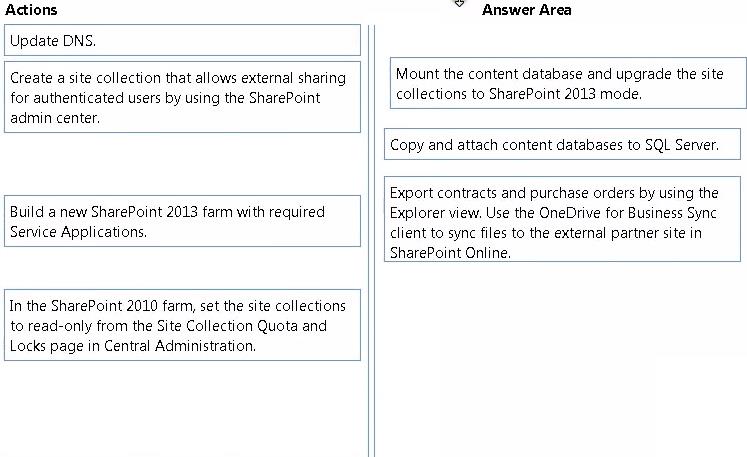This screenshot has height=457, width=747.
Task: Click 'SharePoint 2013 mode' text in answer
Action: click(565, 93)
